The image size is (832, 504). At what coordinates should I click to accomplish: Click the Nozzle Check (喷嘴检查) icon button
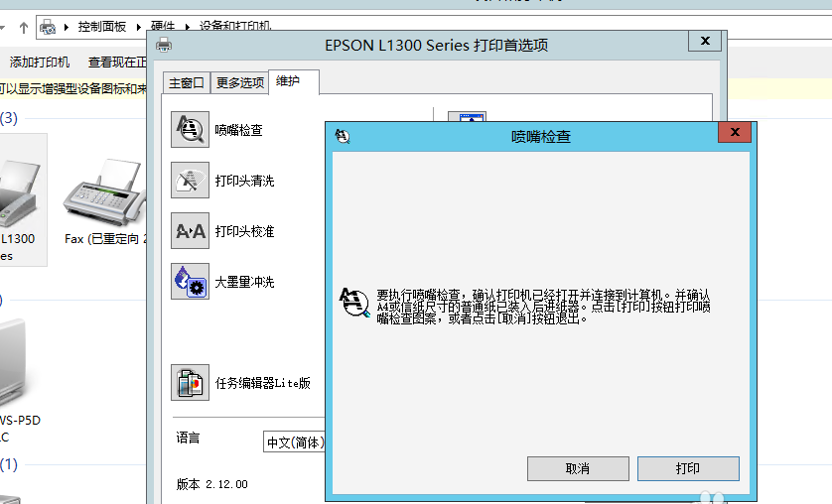click(190, 129)
